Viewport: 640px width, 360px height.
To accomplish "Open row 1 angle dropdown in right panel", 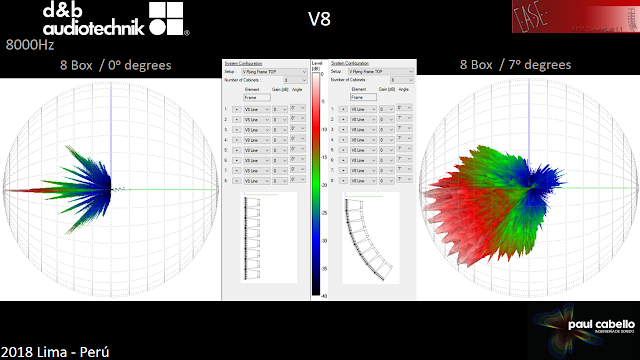I will (404, 108).
